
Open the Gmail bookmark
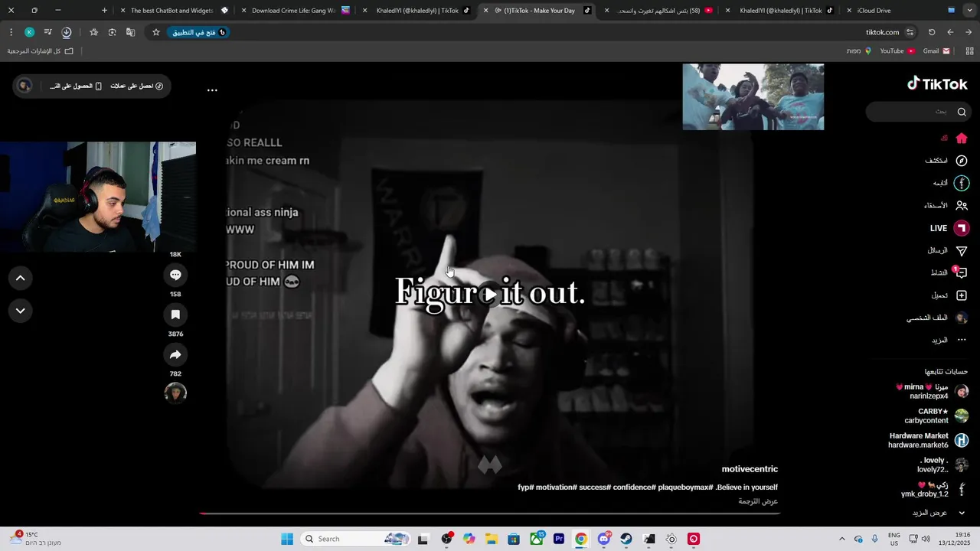[x=936, y=51]
